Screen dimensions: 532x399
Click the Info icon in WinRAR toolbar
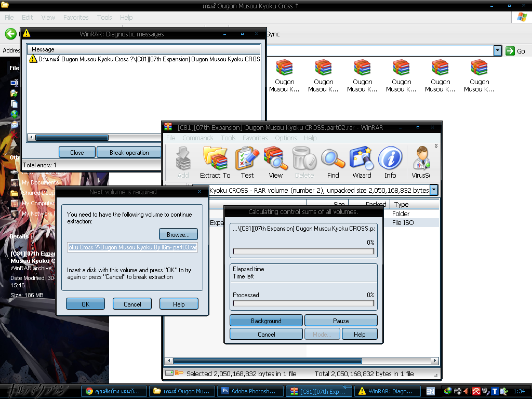click(390, 162)
